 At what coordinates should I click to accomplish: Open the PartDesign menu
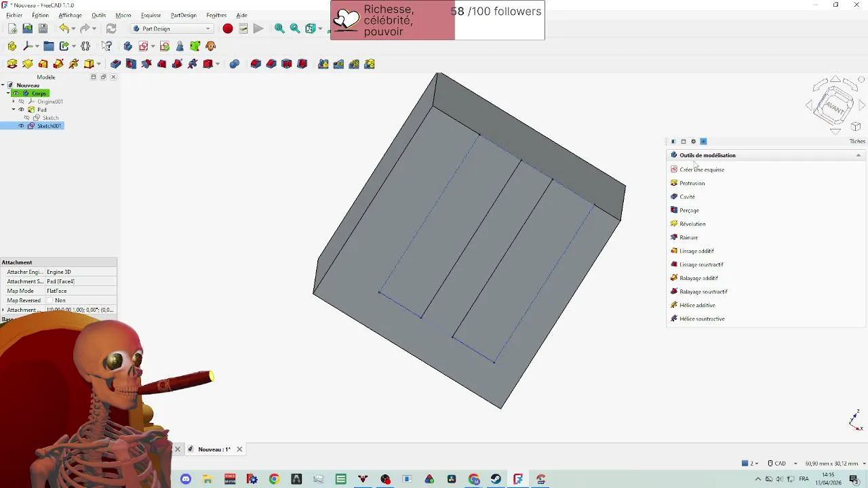(183, 15)
